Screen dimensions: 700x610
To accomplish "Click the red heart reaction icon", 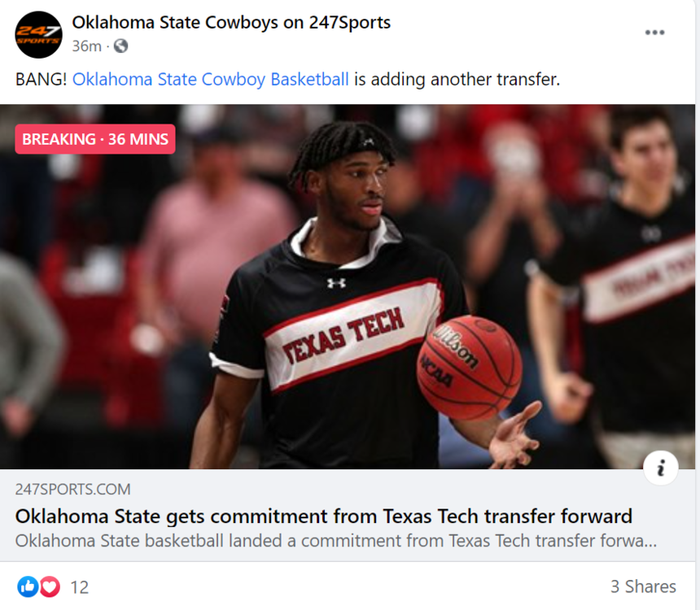I will coord(50,586).
